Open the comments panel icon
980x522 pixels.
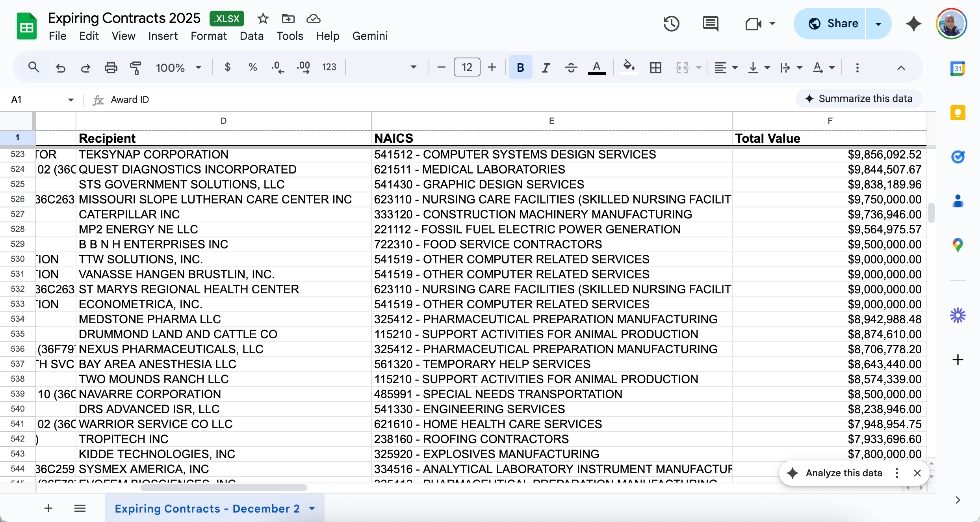point(710,24)
